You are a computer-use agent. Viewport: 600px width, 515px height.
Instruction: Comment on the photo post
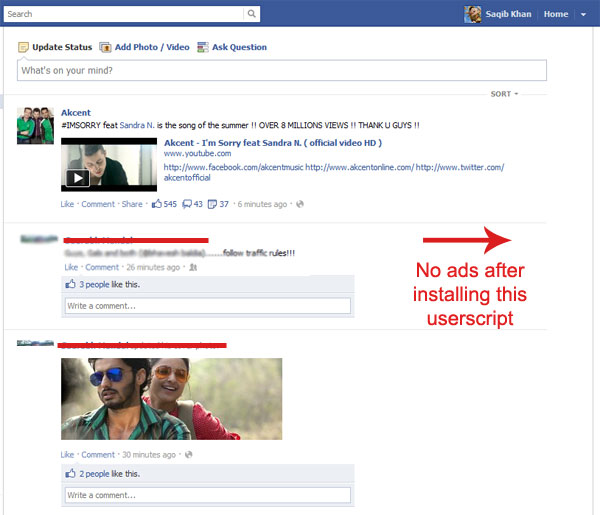98,455
